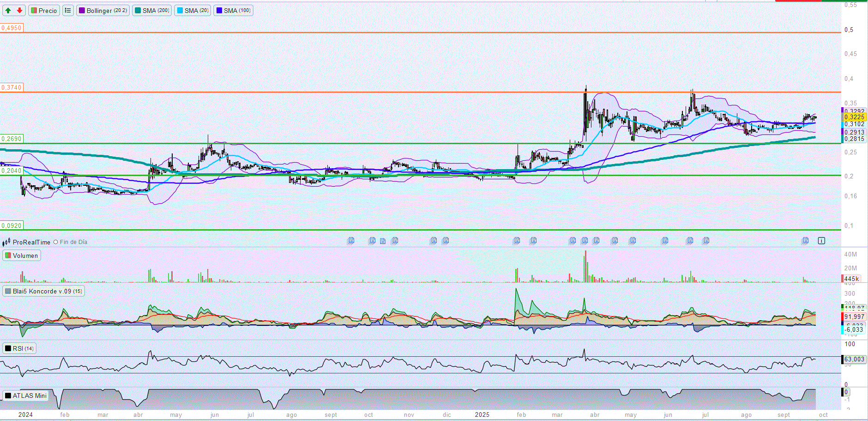
Task: Click the ProRealTime candlestick icon
Action: pyautogui.click(x=6, y=242)
